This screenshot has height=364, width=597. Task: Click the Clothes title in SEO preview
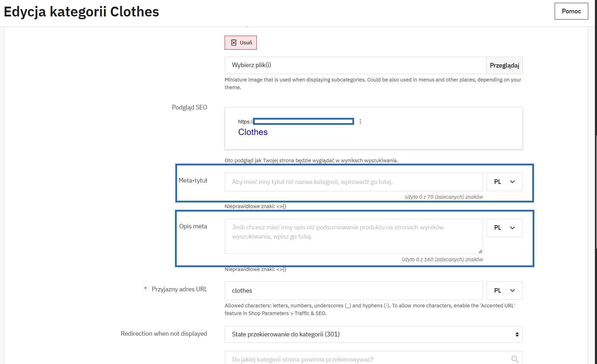point(253,132)
